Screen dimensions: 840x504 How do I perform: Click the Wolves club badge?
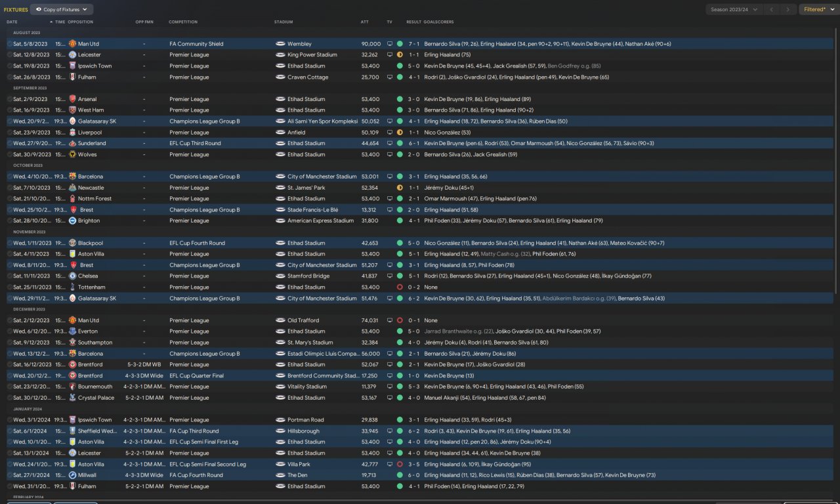72,154
